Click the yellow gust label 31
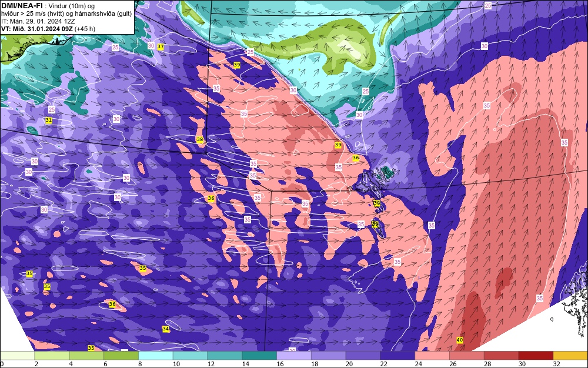This screenshot has height=368, width=588. coord(49,121)
